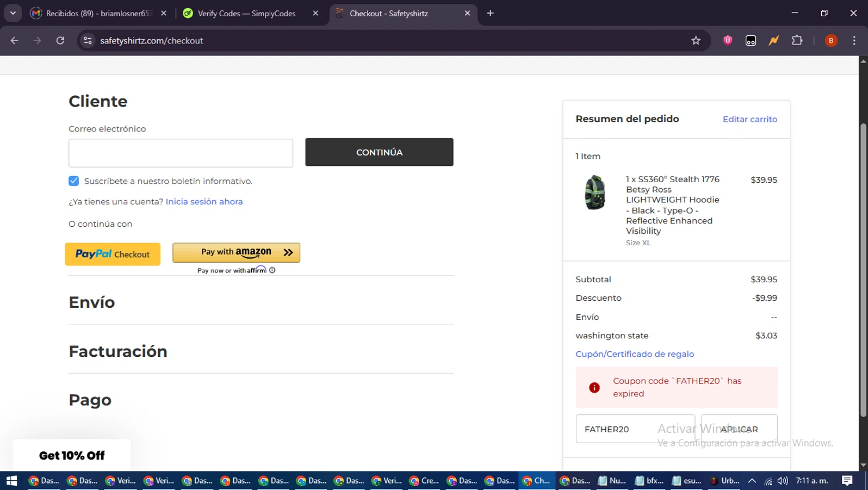Switch to the bfx... Notepad taskbar window
The height and width of the screenshot is (490, 868).
[x=649, y=481]
